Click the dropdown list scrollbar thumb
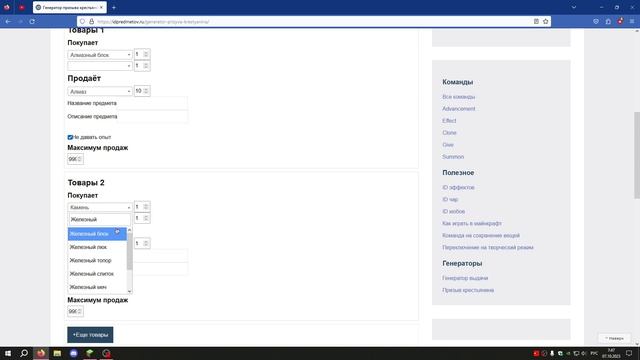This screenshot has width=640, height=360. [x=129, y=251]
